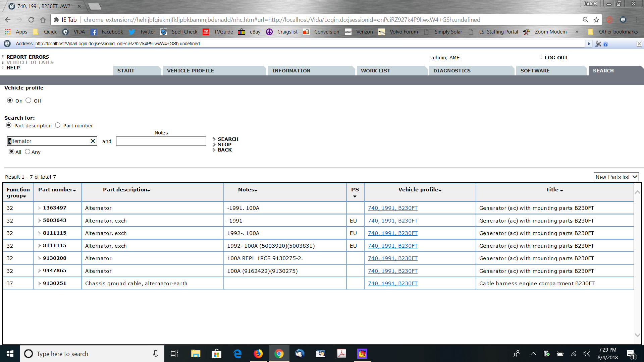Image resolution: width=644 pixels, height=362 pixels.
Task: Click LOG OUT link
Action: tap(556, 58)
